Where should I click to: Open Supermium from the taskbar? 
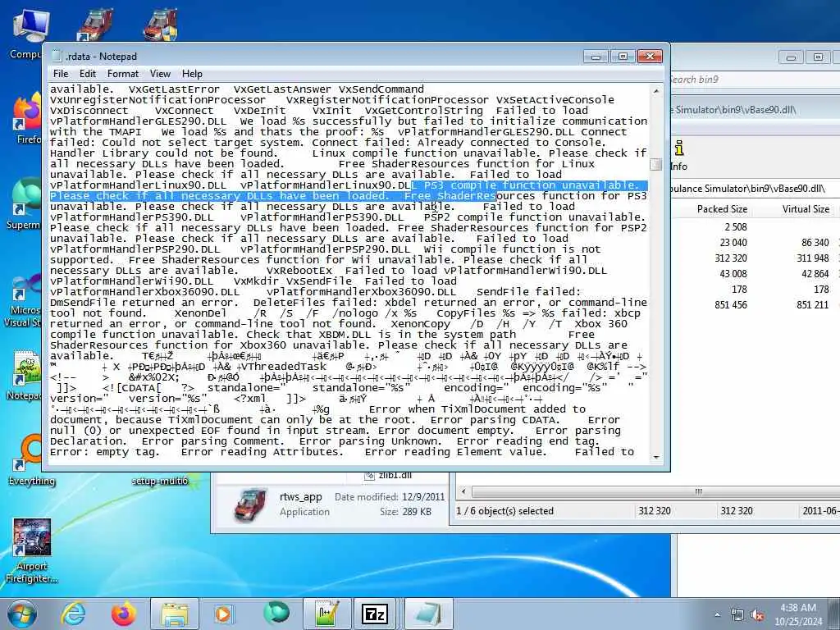point(276,614)
